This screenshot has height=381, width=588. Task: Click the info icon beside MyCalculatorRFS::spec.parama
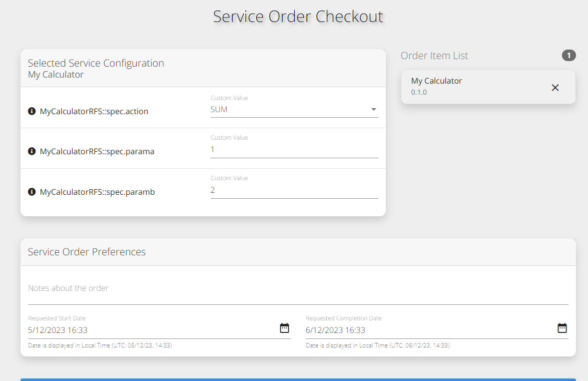(x=32, y=151)
